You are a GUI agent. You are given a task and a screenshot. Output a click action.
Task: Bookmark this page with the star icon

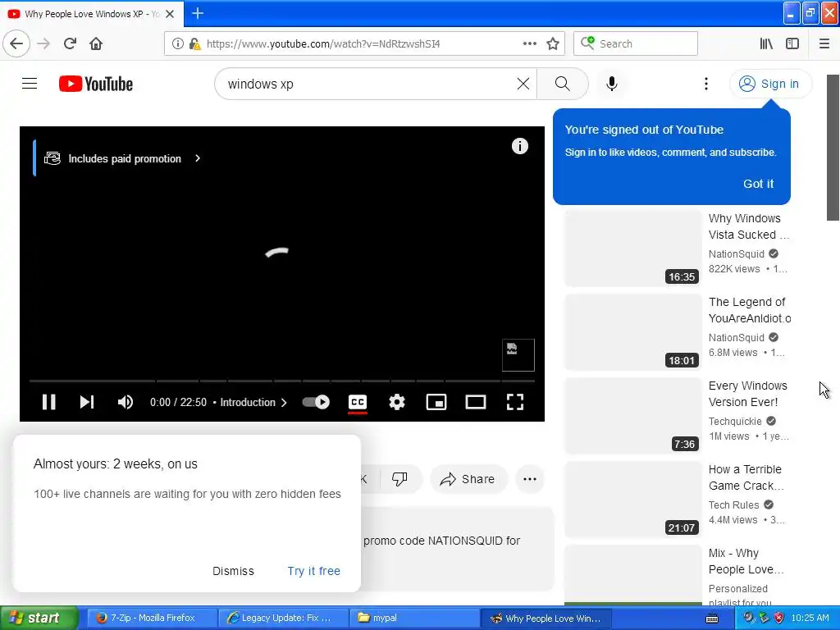553,44
